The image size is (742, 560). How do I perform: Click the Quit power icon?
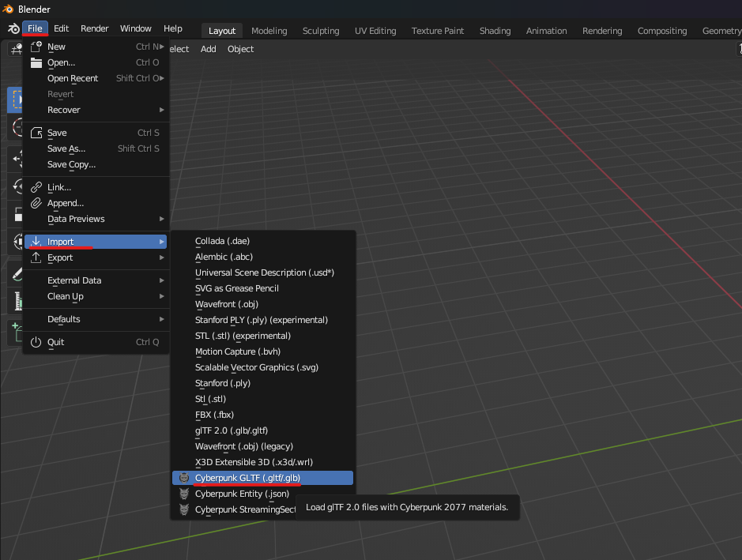coord(36,342)
